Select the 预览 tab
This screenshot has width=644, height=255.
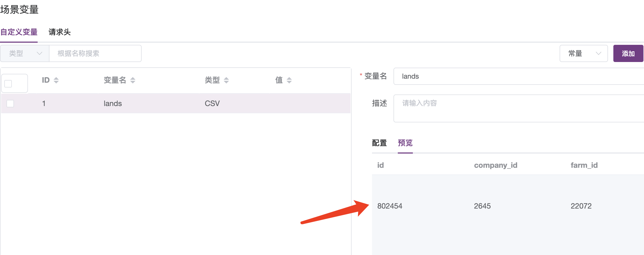click(405, 143)
